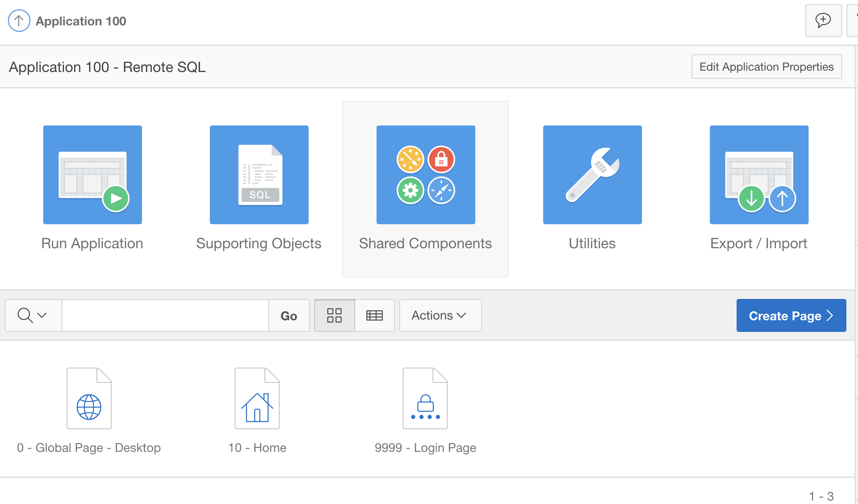Click the feedback speech bubble icon
The height and width of the screenshot is (504, 858).
click(823, 21)
